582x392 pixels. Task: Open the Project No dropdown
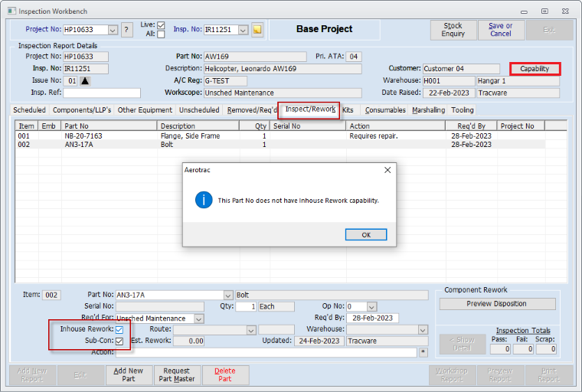coord(113,30)
